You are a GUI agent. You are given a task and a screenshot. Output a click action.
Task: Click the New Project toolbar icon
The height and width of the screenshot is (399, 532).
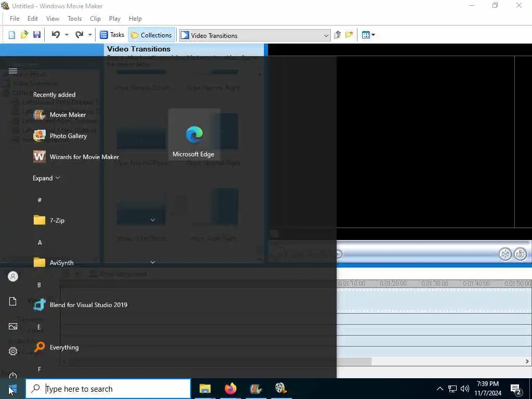click(12, 35)
